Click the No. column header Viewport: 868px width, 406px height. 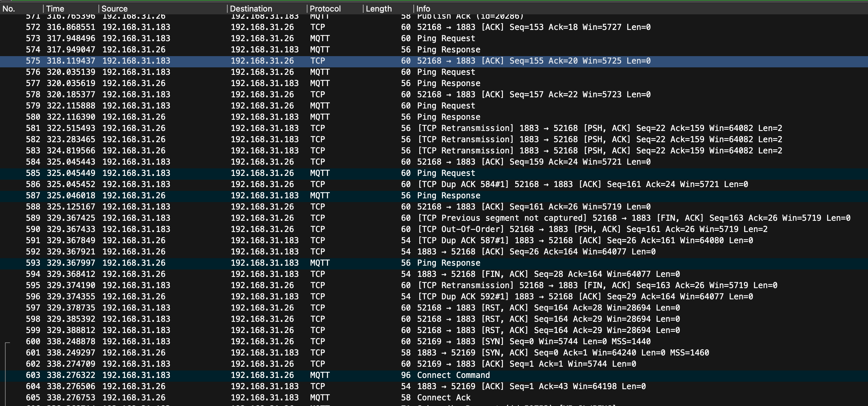coord(10,8)
